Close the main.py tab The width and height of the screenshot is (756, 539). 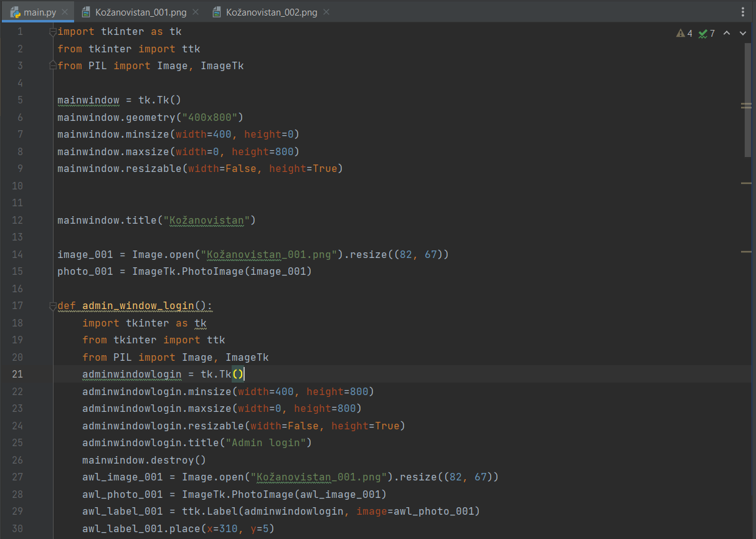pyautogui.click(x=65, y=11)
